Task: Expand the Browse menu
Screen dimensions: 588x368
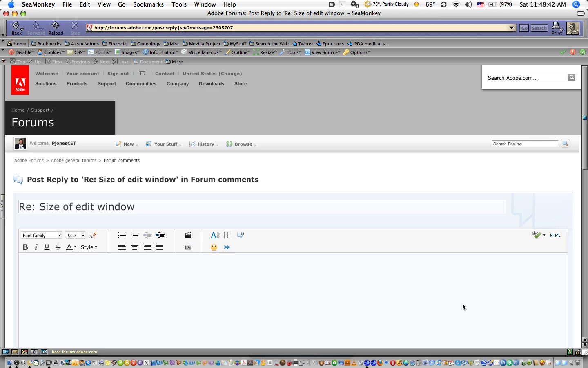Action: pyautogui.click(x=241, y=144)
